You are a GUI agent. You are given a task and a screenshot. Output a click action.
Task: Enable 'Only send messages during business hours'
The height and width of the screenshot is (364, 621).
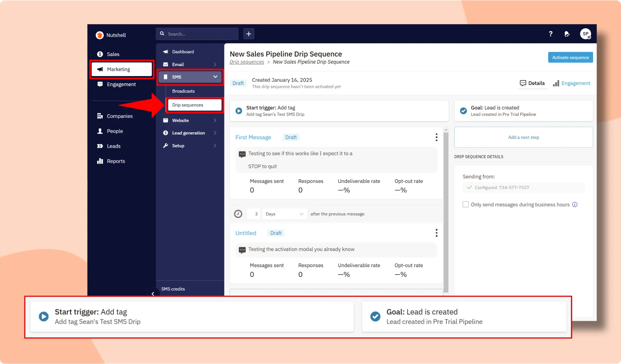click(466, 204)
